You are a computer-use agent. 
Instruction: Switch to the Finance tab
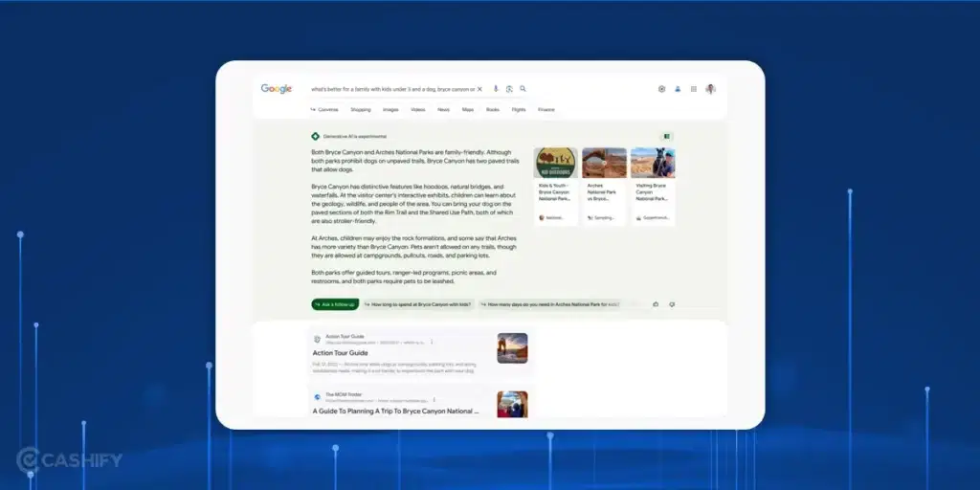546,109
